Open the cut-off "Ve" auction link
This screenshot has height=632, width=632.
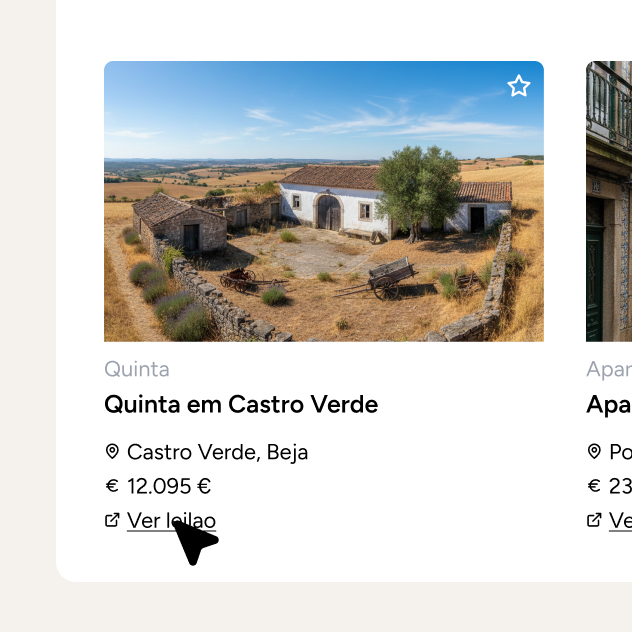(620, 520)
